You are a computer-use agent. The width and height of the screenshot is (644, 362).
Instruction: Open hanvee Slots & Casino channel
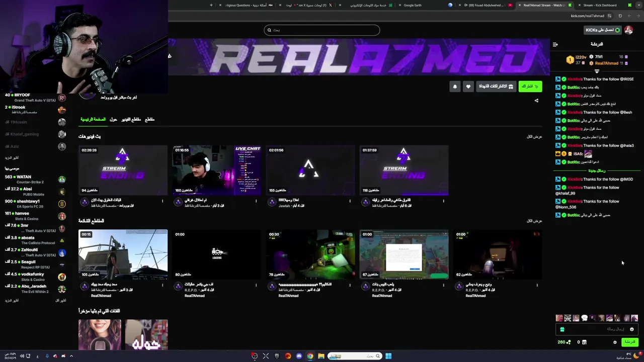35,216
